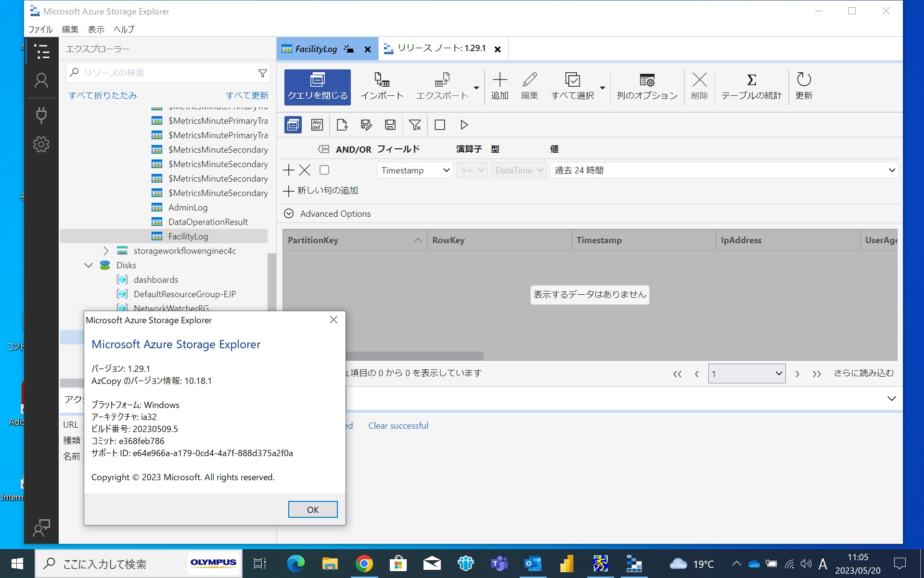
Task: Open the Timestamp field dropdown
Action: 414,170
